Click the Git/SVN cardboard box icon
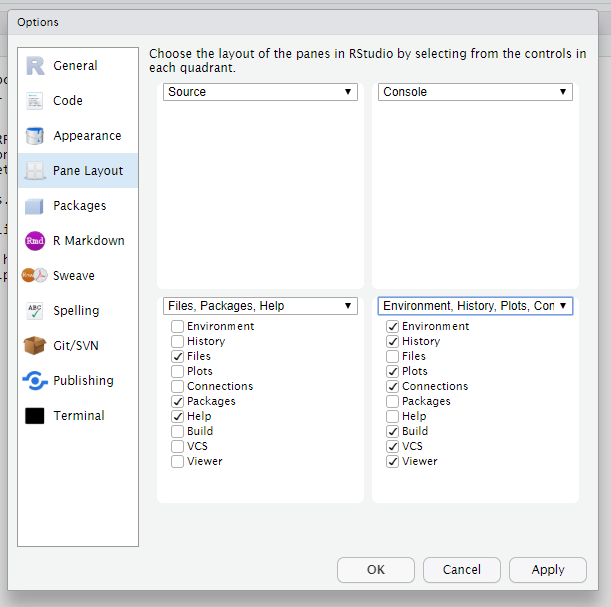The width and height of the screenshot is (611, 607). pyautogui.click(x=35, y=346)
